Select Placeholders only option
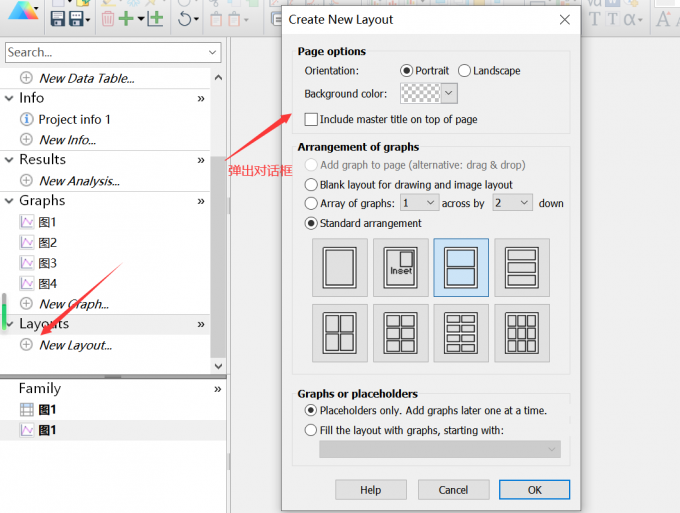Image resolution: width=680 pixels, height=513 pixels. 311,410
